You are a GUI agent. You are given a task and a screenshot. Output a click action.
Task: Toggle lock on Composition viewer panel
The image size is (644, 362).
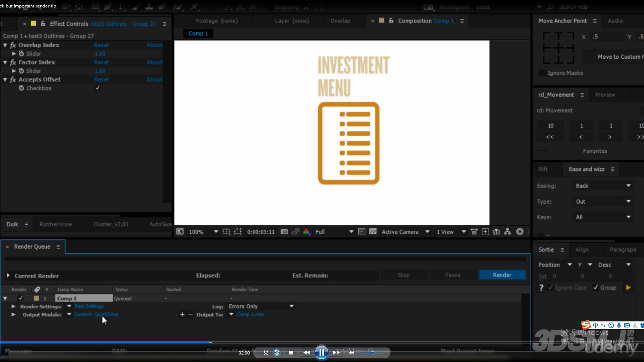coord(391,21)
